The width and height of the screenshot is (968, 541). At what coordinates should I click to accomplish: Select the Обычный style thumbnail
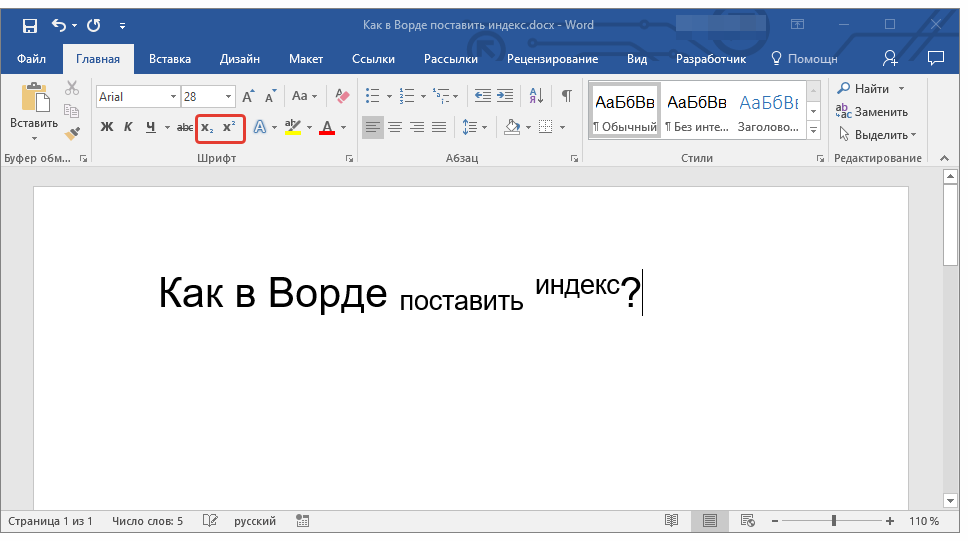click(625, 110)
